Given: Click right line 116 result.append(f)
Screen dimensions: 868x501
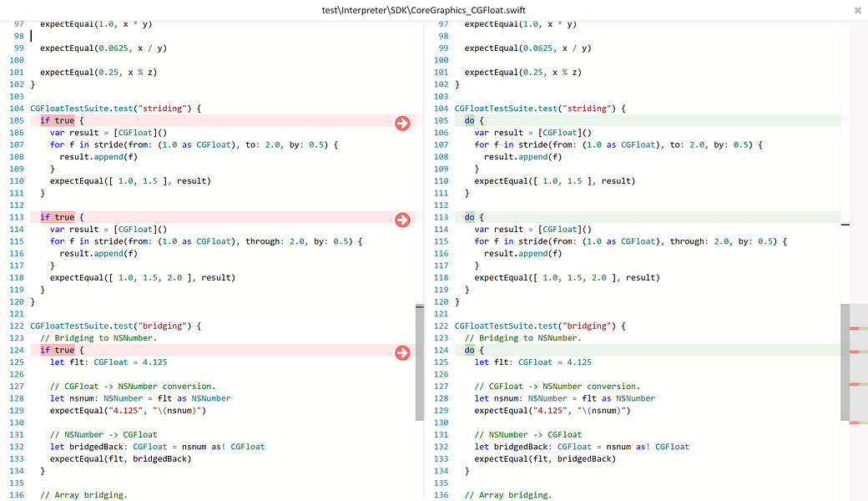Looking at the screenshot, I should (x=523, y=254).
